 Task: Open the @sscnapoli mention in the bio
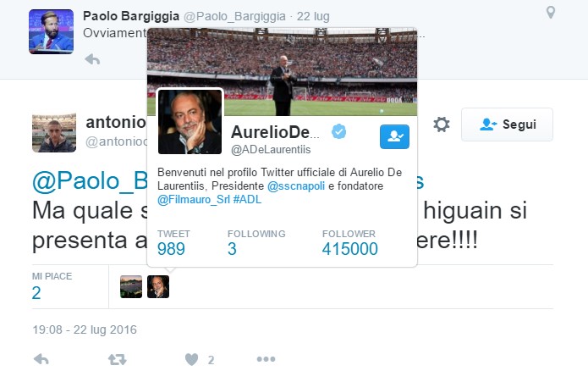click(x=296, y=185)
